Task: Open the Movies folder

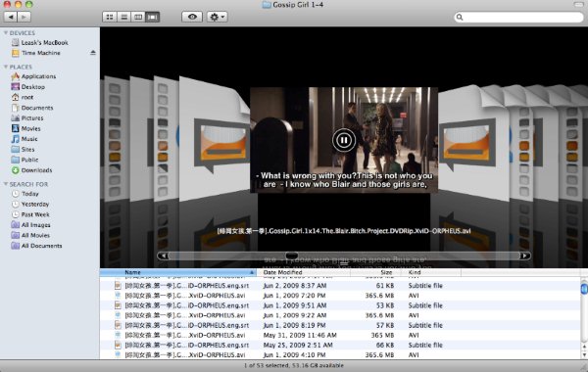Action: coord(25,128)
